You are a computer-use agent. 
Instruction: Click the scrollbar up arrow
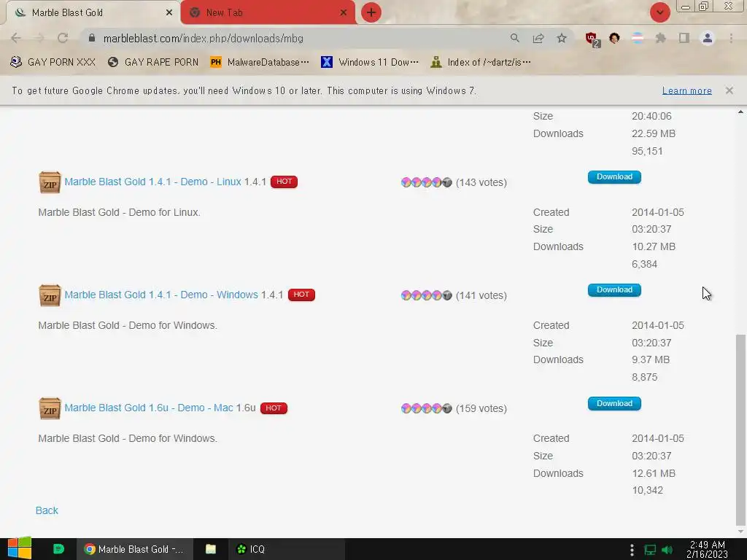(740, 112)
